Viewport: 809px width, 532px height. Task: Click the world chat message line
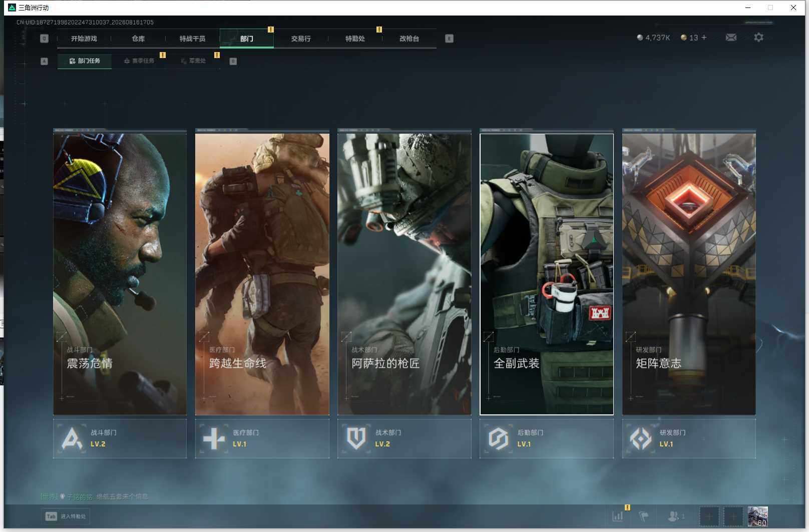tap(94, 496)
